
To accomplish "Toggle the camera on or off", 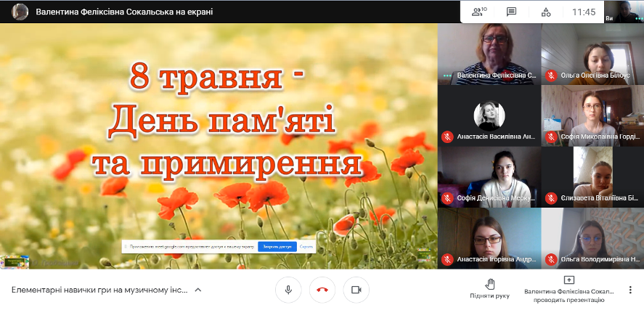I will [x=356, y=290].
